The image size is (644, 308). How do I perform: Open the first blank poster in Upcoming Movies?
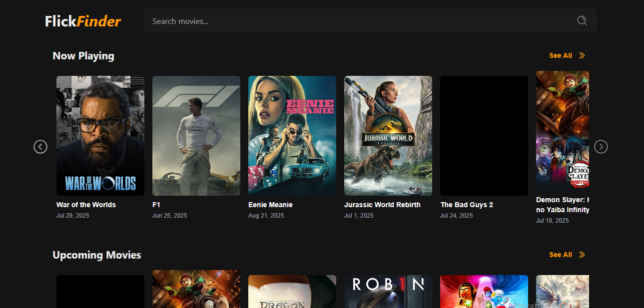100,292
